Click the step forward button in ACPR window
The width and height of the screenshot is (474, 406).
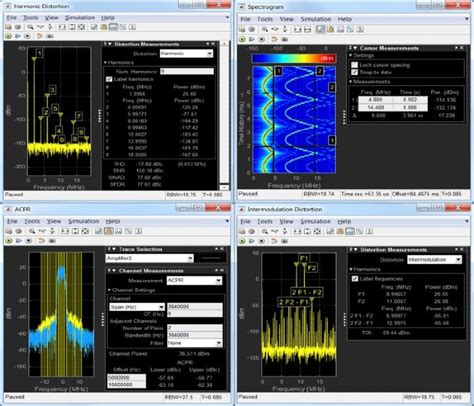click(19, 240)
